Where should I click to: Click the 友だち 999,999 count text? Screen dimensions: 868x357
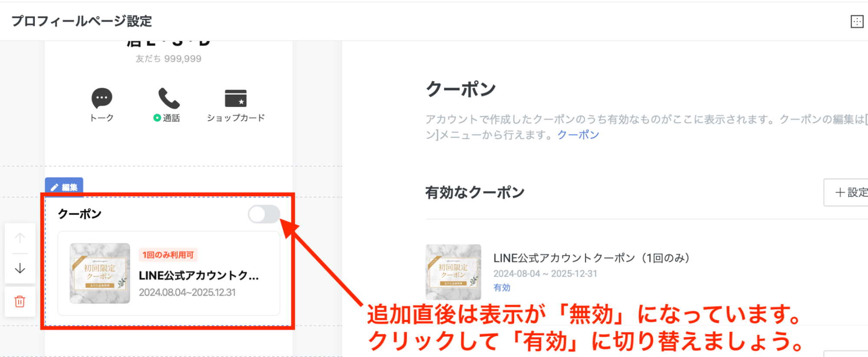[x=168, y=59]
